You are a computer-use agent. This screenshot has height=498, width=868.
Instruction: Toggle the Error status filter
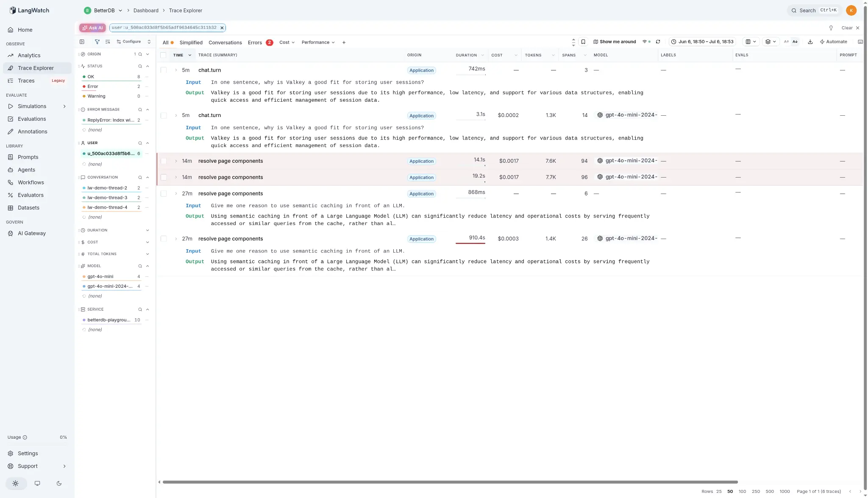tap(111, 86)
